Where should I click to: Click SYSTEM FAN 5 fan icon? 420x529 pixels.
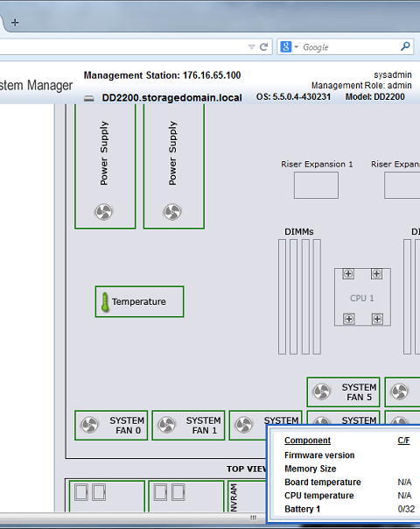[x=322, y=391]
